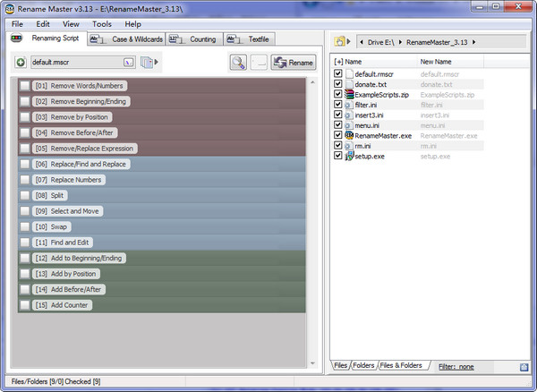Enable the Add Counter step checkbox
The image size is (537, 392).
pos(25,304)
